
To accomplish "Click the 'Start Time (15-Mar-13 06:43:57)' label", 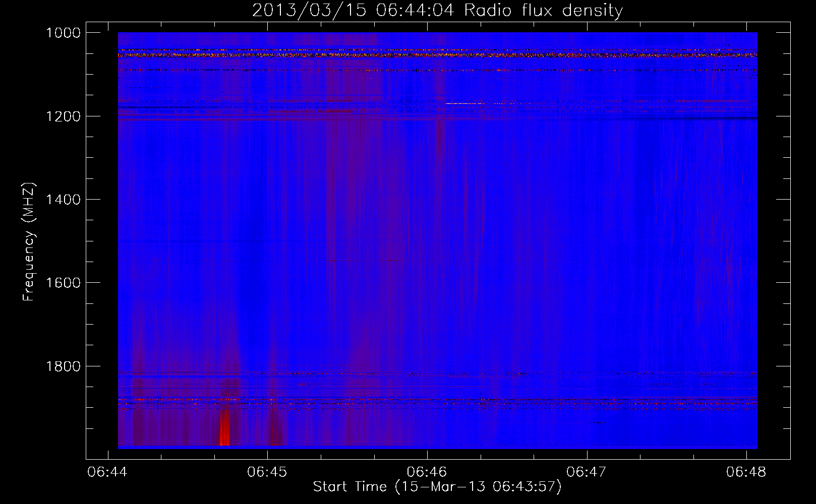I will [437, 487].
